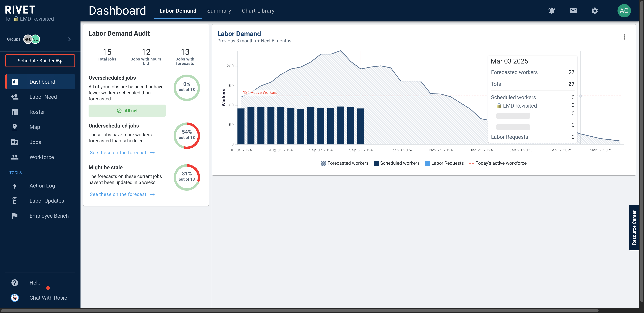Open the Resource Center side tab
The image size is (644, 313).
[x=634, y=228]
